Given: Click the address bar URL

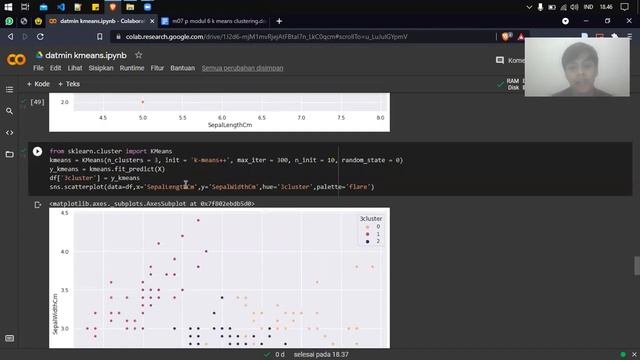Looking at the screenshot, I should coord(266,37).
